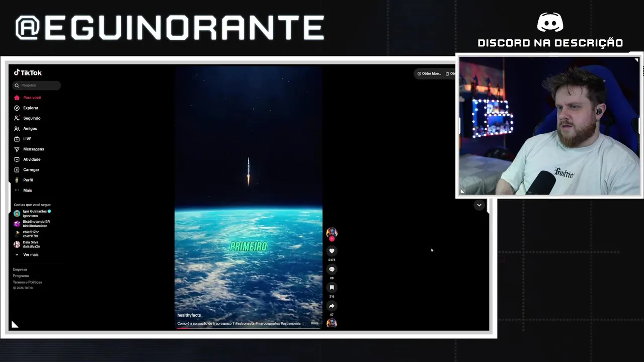Click the 28 comments count
644x362 pixels.
[x=332, y=278]
